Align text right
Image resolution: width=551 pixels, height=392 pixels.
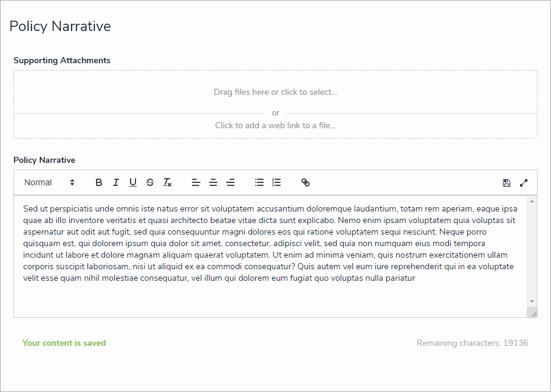click(x=230, y=182)
